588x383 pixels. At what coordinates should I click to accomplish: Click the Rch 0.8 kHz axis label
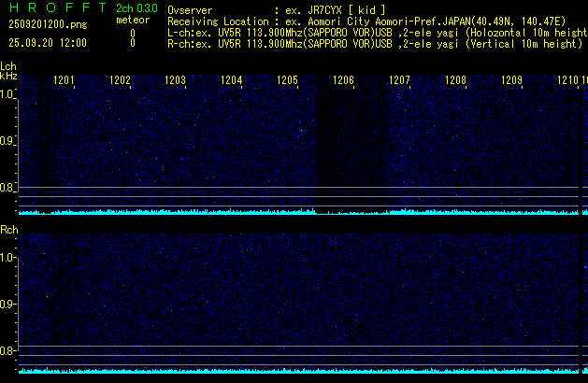(x=7, y=351)
